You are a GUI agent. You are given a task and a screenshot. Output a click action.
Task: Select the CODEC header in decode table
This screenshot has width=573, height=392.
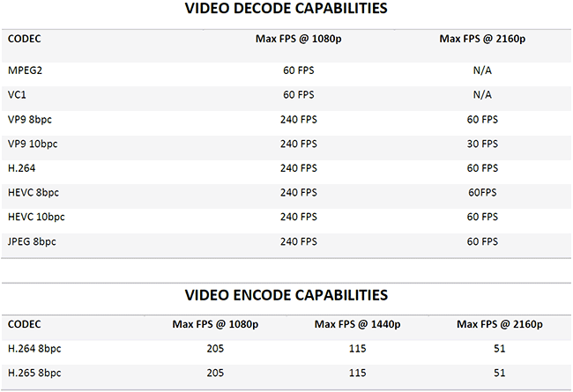point(25,39)
